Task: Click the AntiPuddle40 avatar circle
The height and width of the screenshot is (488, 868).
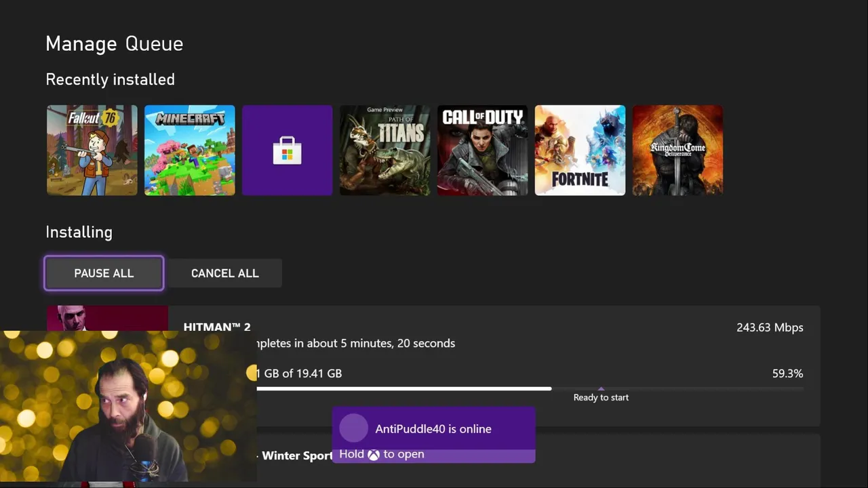Action: (x=353, y=428)
